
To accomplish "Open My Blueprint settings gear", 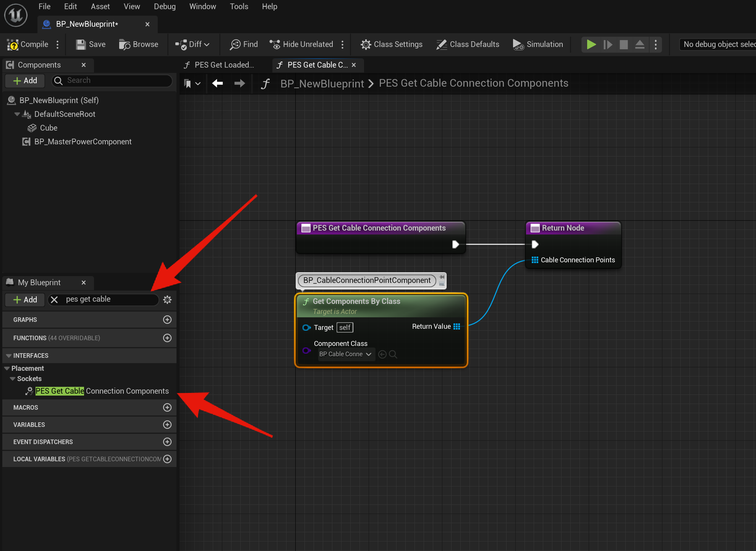I will pos(167,300).
